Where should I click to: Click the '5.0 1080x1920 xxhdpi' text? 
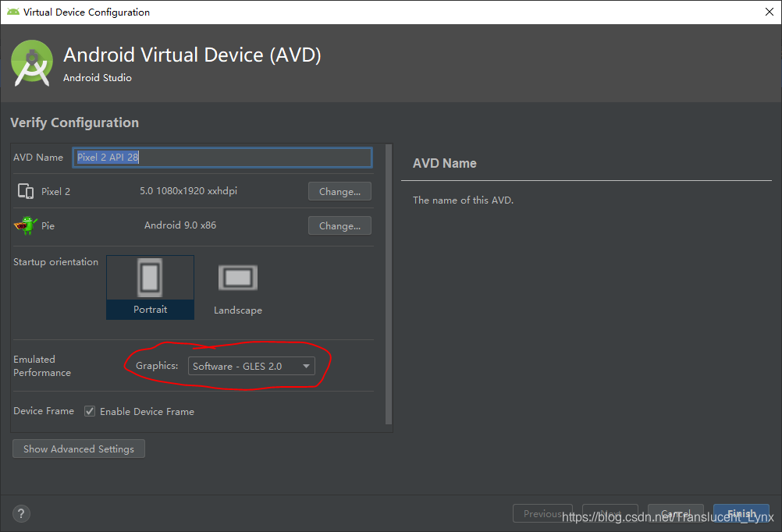coord(189,191)
